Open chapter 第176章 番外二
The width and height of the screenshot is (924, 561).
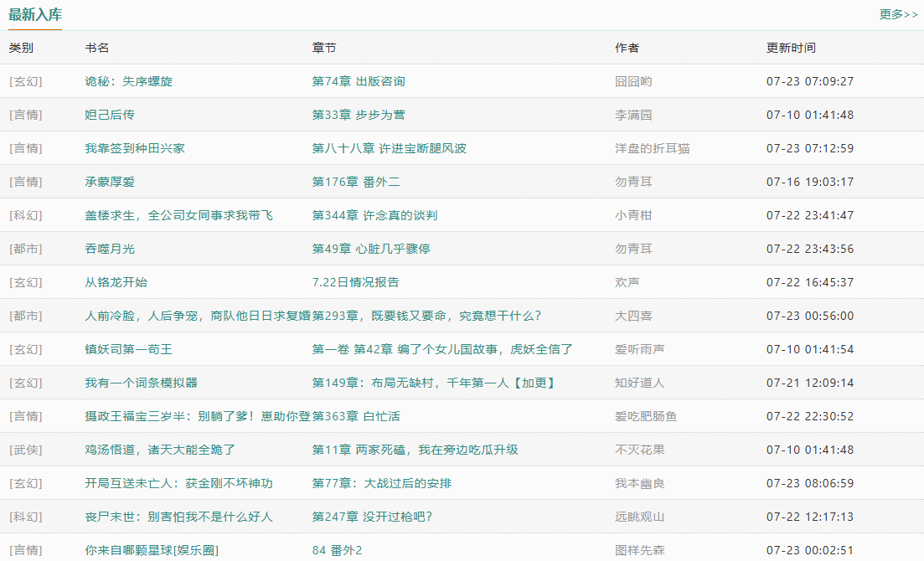(356, 182)
